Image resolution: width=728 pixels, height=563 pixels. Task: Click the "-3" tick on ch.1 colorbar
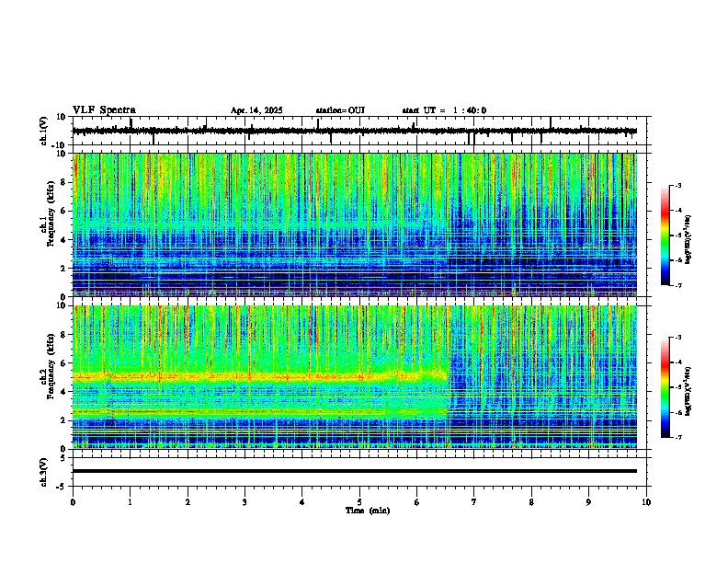coord(677,186)
